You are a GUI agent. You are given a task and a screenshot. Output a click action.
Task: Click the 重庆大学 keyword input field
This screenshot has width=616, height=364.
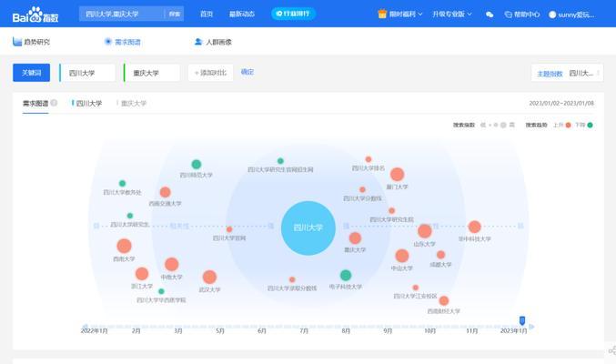(x=152, y=73)
